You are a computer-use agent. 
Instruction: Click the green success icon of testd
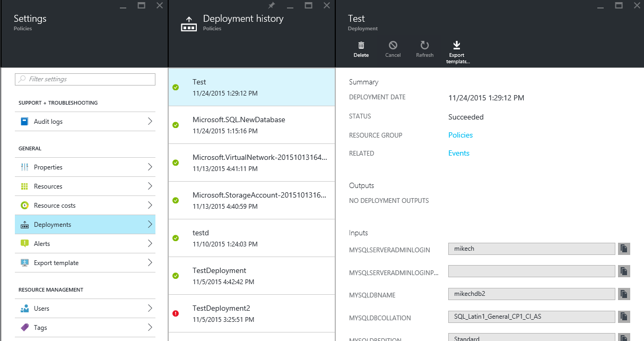176,238
